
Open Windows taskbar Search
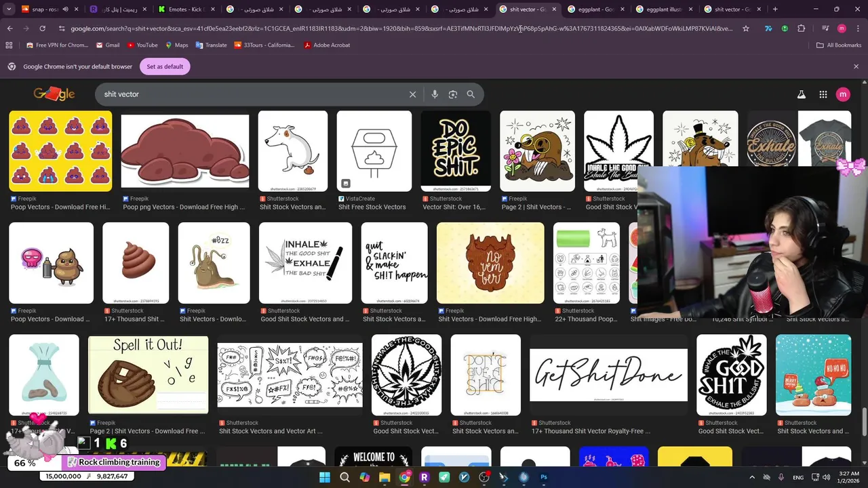[344, 477]
